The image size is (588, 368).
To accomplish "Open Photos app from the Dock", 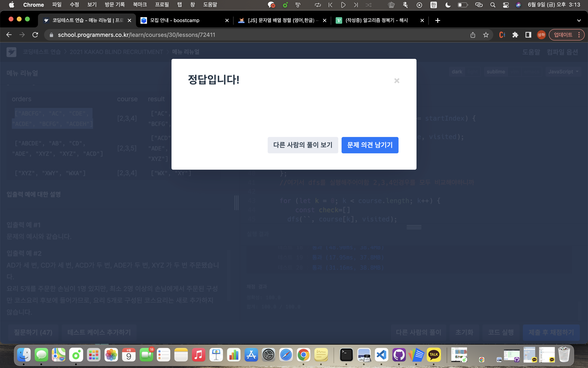I will (111, 355).
